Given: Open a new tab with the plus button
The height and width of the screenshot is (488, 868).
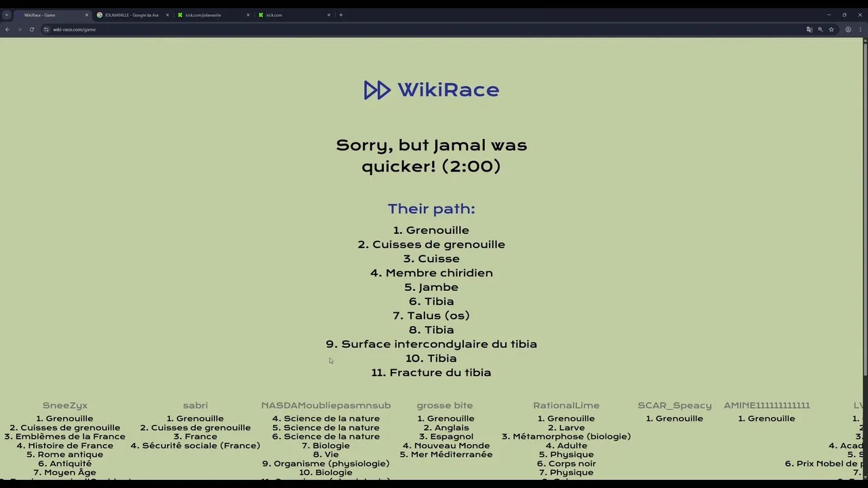Looking at the screenshot, I should pos(340,15).
